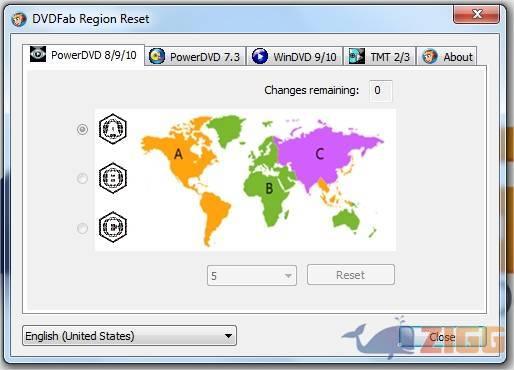
Task: Click the PowerDVD 8/9/10 eye icon
Action: point(38,54)
